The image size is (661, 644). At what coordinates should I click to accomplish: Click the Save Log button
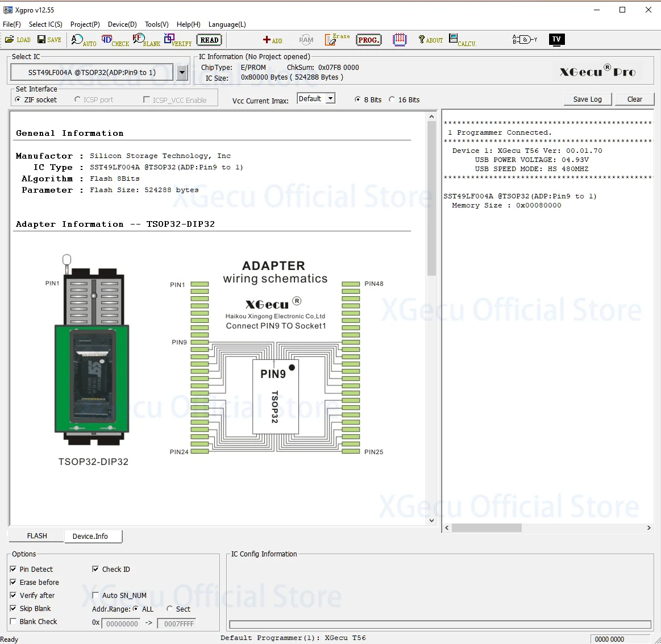click(x=587, y=99)
